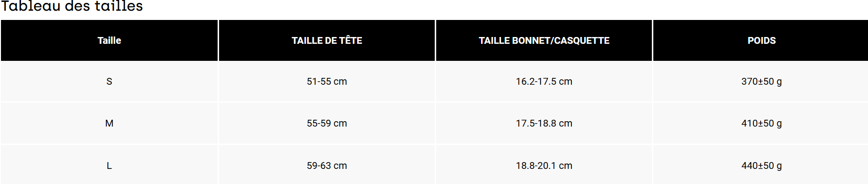The image size is (868, 184).
Task: Select the 59-63 cm head size
Action: (x=327, y=166)
